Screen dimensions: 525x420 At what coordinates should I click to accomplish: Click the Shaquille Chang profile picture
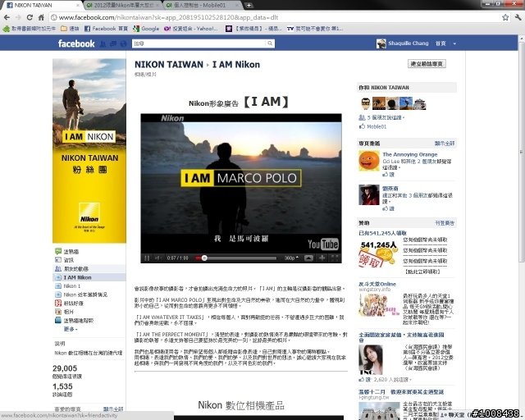tap(381, 43)
